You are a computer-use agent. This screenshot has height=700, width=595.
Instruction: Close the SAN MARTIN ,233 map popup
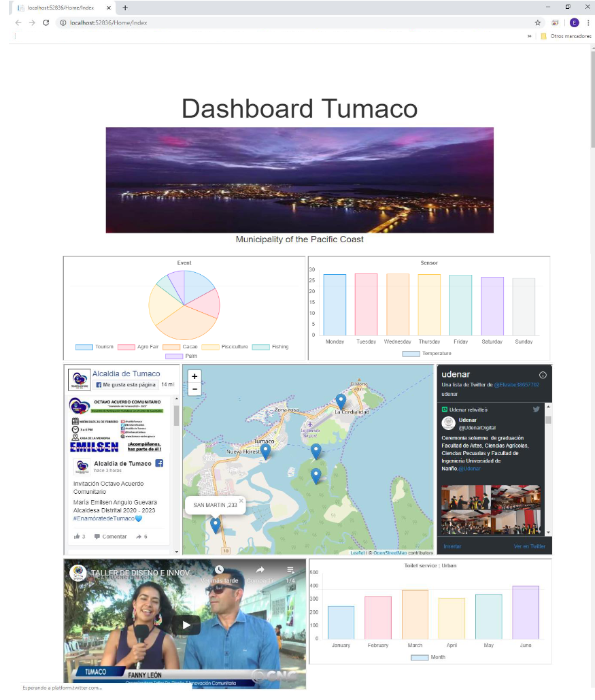pyautogui.click(x=241, y=501)
